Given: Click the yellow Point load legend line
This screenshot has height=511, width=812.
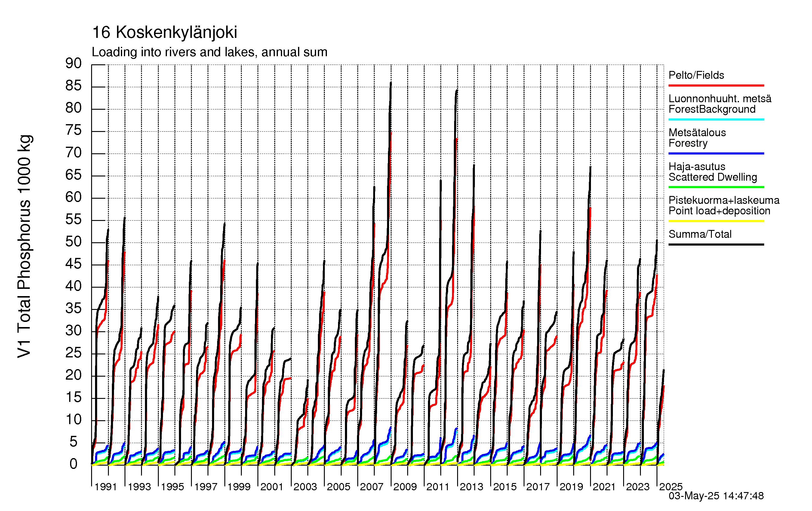Looking at the screenshot, I should point(716,221).
